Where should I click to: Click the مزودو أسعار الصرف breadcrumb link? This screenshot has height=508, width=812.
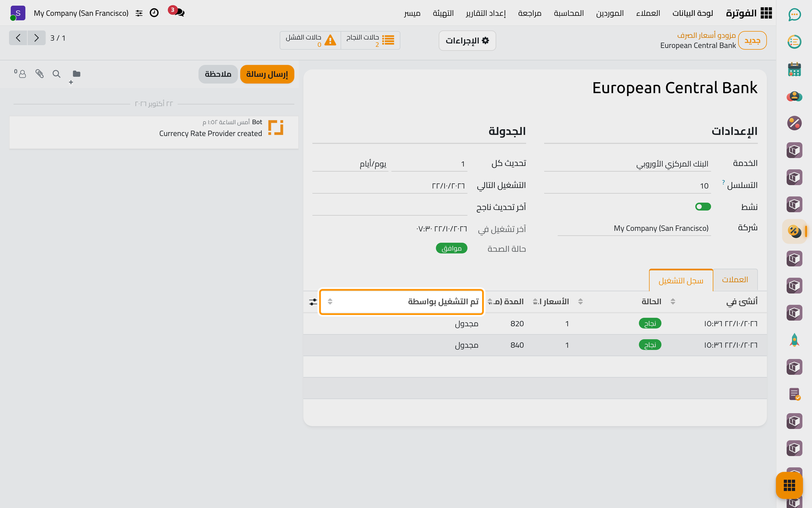coord(706,35)
